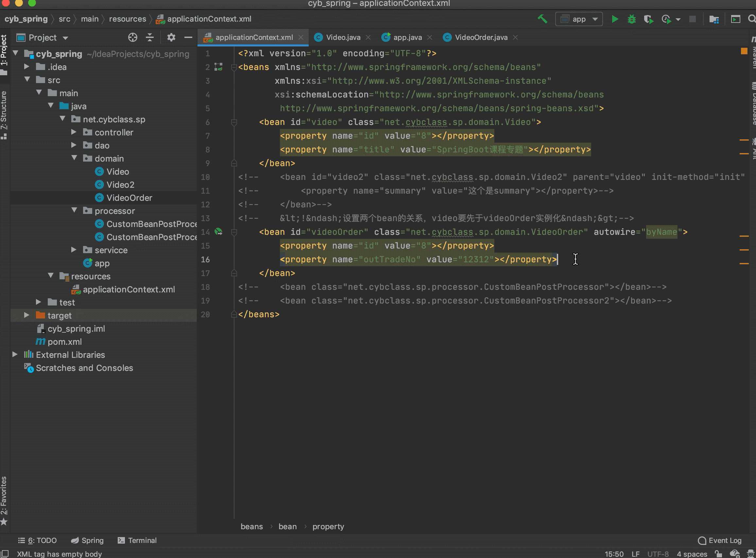
Task: Click the warning stripe mark beside line 7
Action: 744,140
